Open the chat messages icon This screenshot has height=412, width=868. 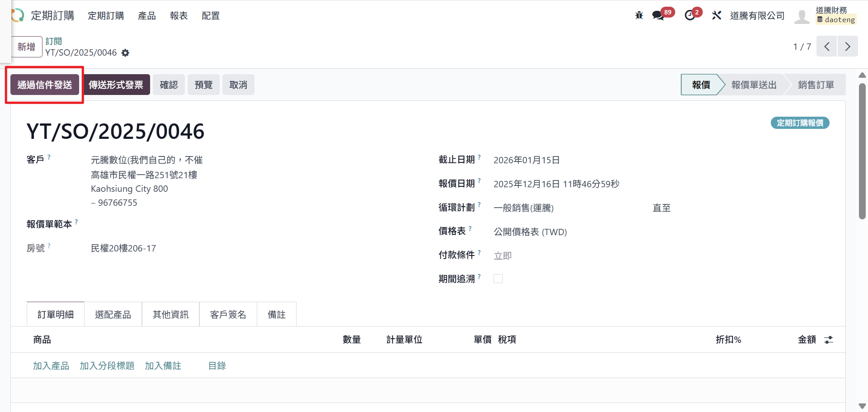point(658,15)
